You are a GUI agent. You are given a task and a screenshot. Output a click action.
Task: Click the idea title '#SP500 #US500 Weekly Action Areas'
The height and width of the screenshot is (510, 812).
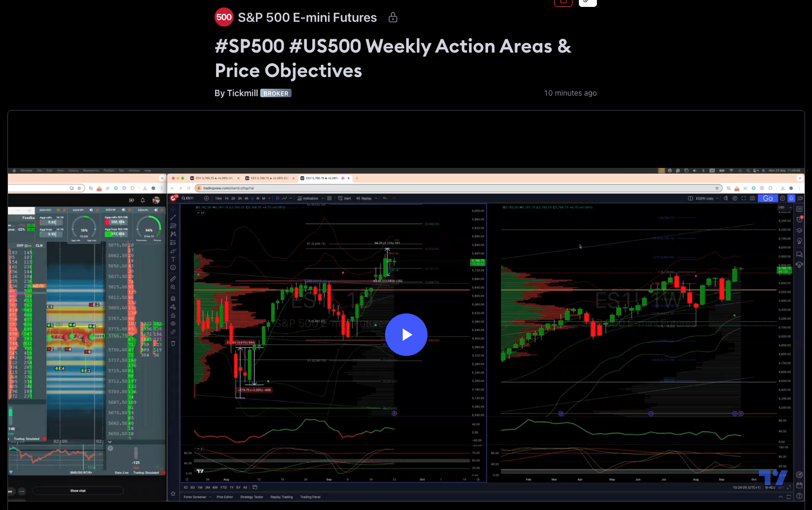393,58
